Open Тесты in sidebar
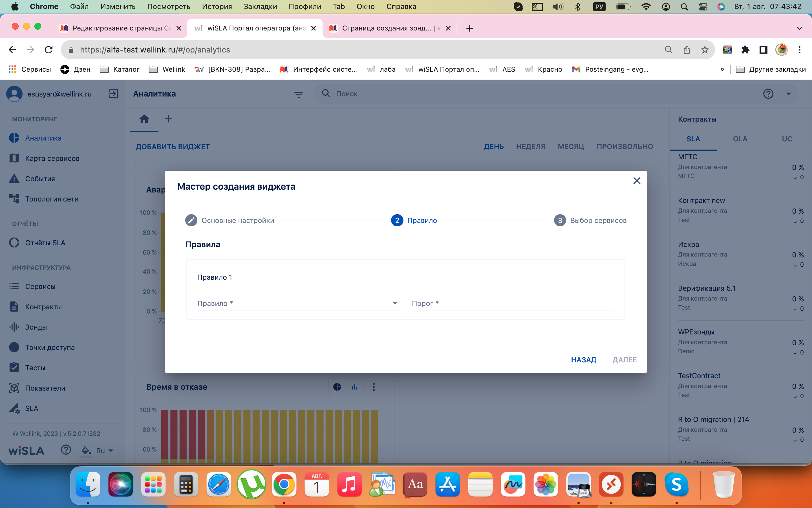Viewport: 812px width, 508px height. 35,367
